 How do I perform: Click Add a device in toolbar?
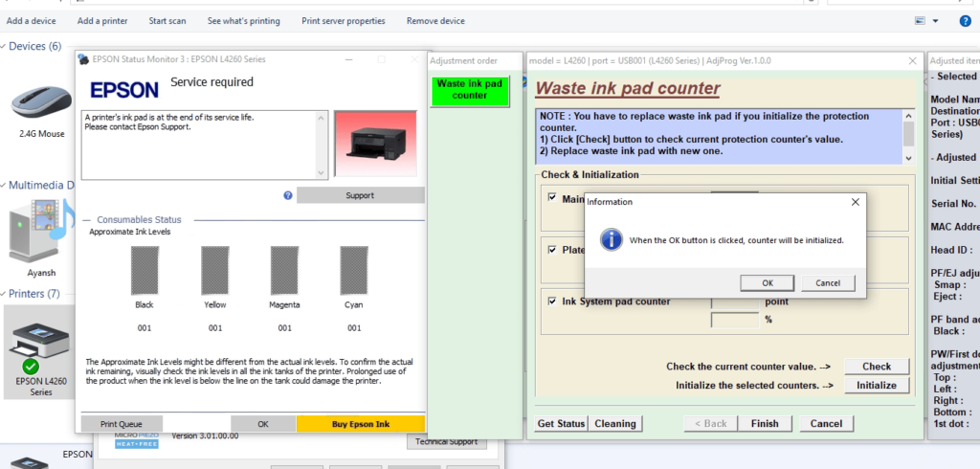coord(32,21)
